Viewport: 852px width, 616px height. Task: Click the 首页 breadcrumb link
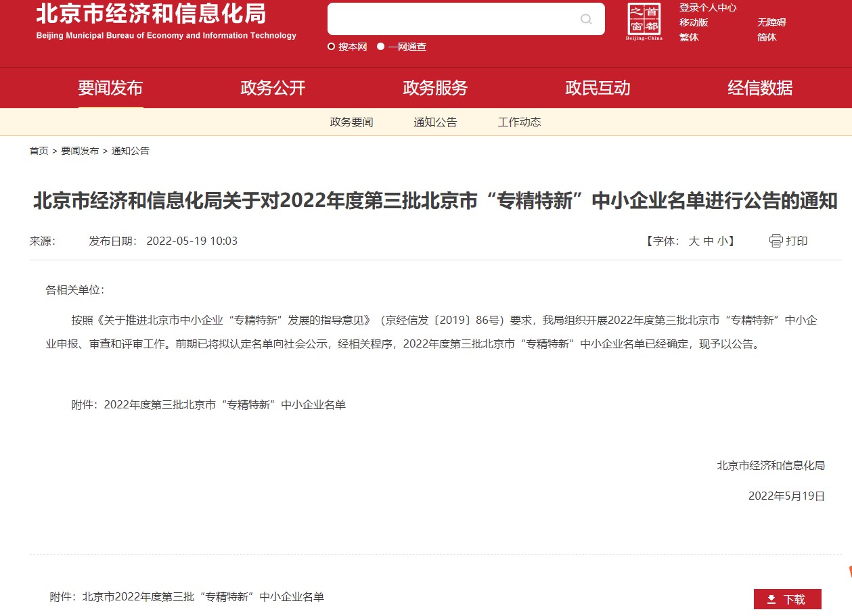(x=39, y=151)
